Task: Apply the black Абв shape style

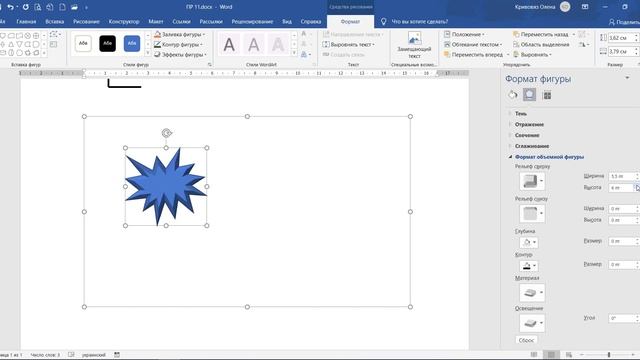Action: (x=107, y=43)
